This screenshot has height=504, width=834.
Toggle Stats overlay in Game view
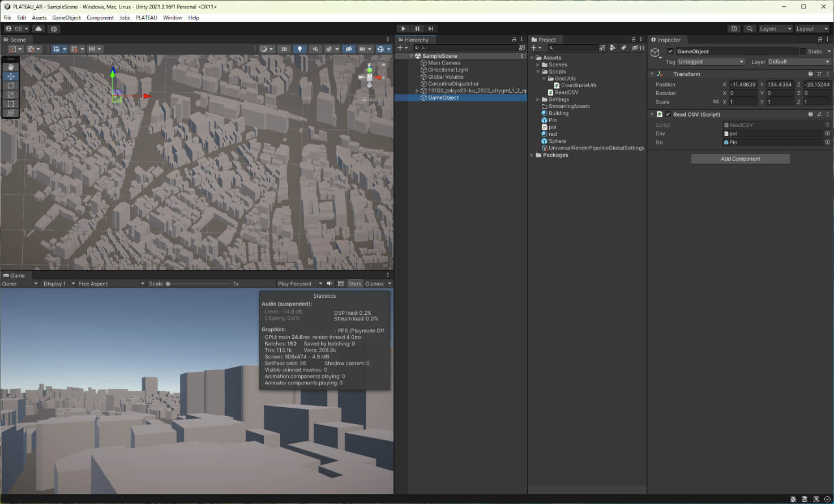pyautogui.click(x=354, y=284)
